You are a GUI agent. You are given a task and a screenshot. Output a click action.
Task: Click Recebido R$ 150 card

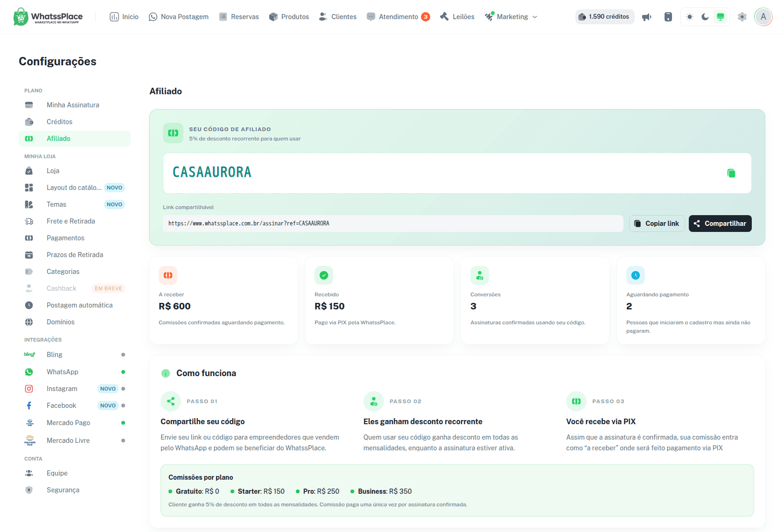coord(379,301)
